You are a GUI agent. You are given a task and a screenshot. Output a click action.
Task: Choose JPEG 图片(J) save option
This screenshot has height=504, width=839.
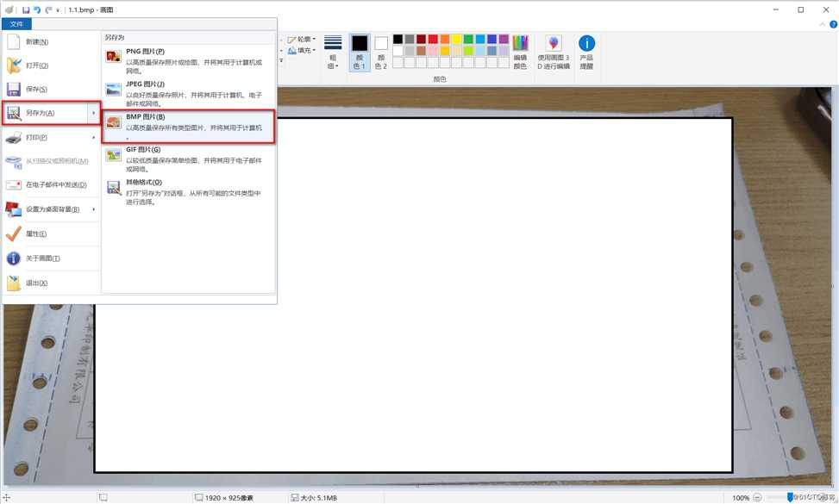click(188, 94)
